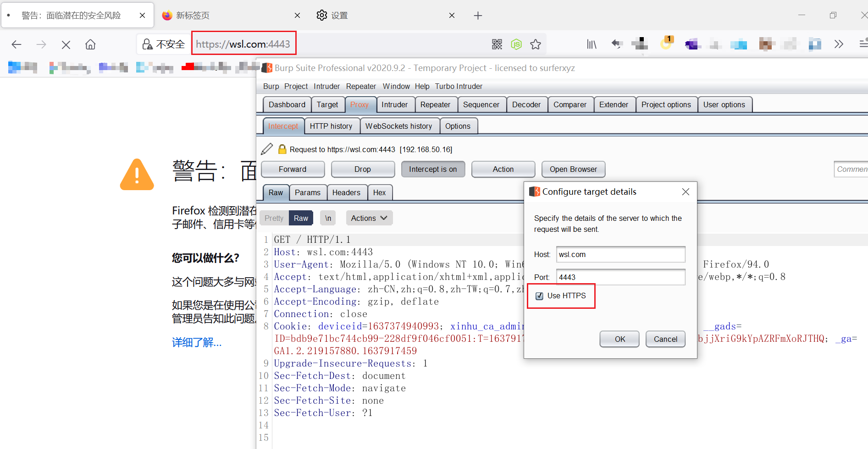Select the Proxy tab
Screen dimensions: 868x449
click(x=359, y=104)
